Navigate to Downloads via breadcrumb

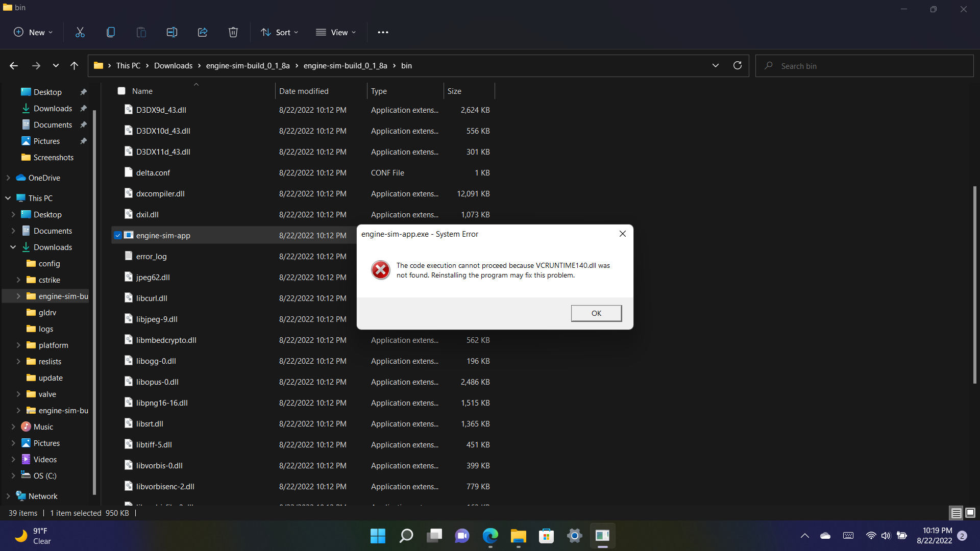pos(173,65)
